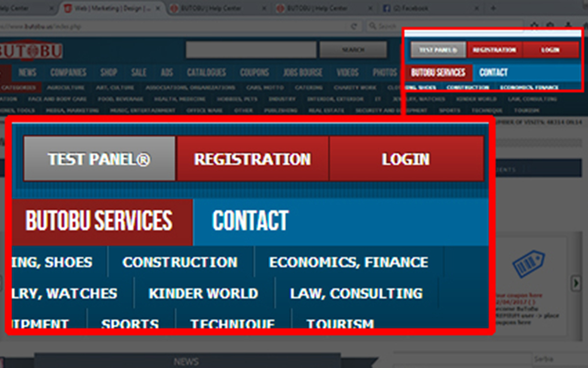Reload the page using the address bar icon
588x368 pixels.
(353, 26)
